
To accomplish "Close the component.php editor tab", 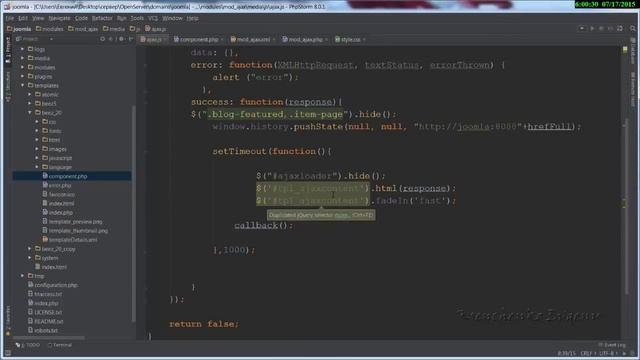I will [222, 40].
